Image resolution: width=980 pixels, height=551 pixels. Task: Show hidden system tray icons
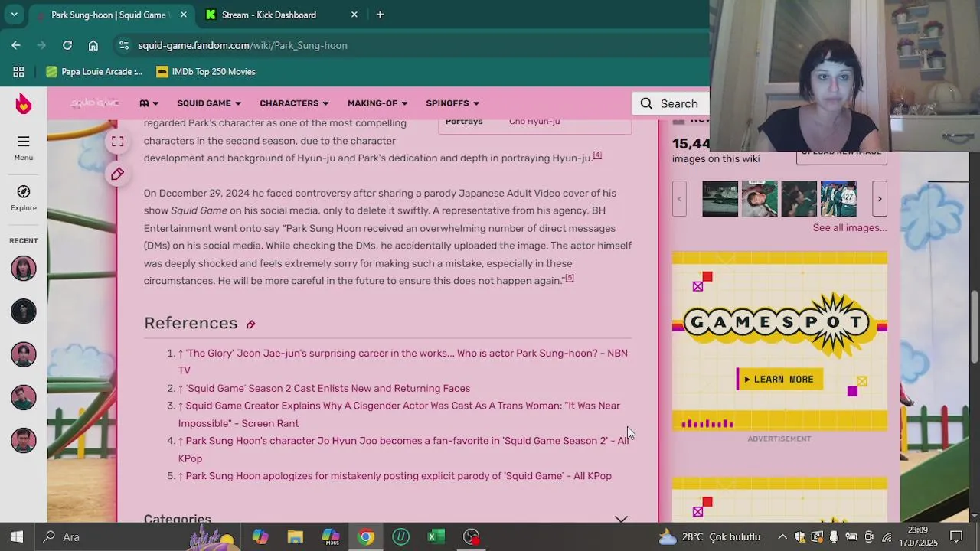[782, 537]
